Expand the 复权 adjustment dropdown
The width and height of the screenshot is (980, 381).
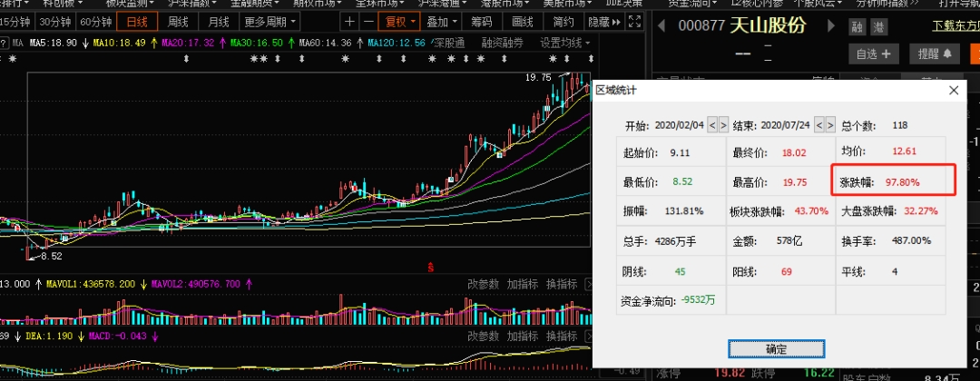point(400,22)
